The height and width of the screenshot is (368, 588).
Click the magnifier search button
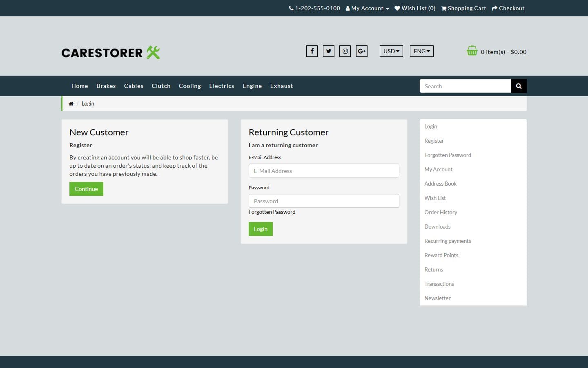tap(519, 86)
